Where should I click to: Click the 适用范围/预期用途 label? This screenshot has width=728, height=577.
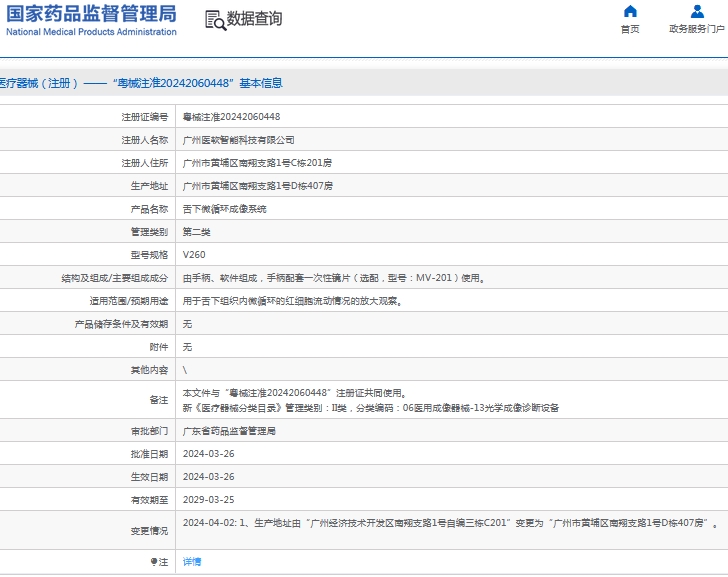click(129, 301)
